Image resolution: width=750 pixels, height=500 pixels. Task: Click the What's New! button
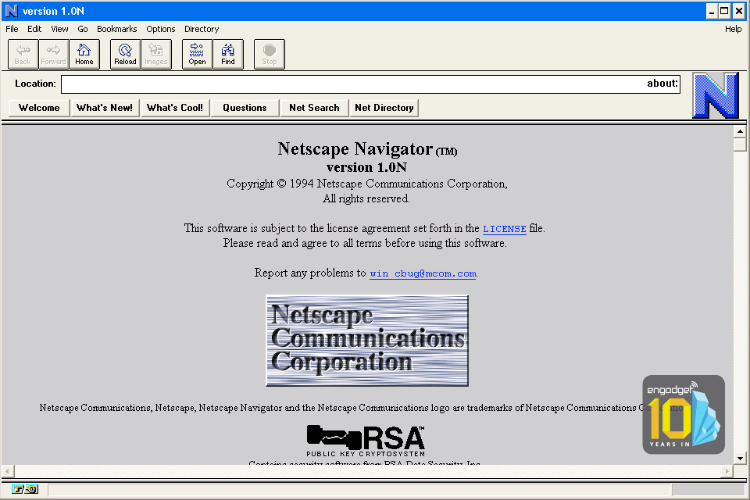point(105,108)
